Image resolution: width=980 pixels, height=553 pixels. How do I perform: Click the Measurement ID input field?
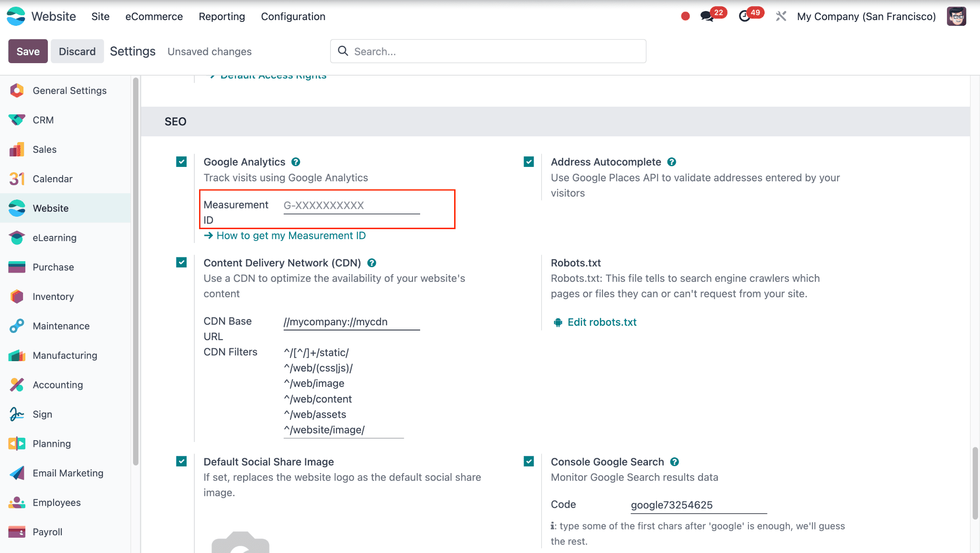(x=351, y=206)
